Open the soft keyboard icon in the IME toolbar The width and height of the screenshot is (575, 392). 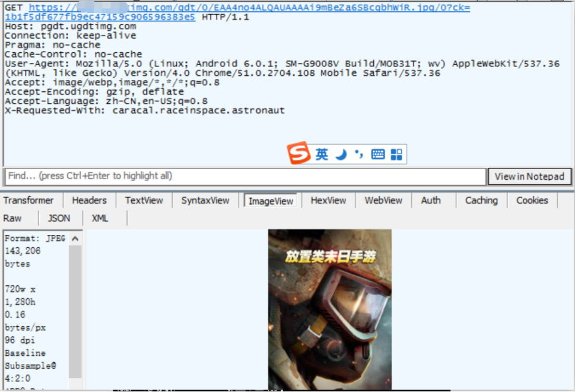(378, 154)
